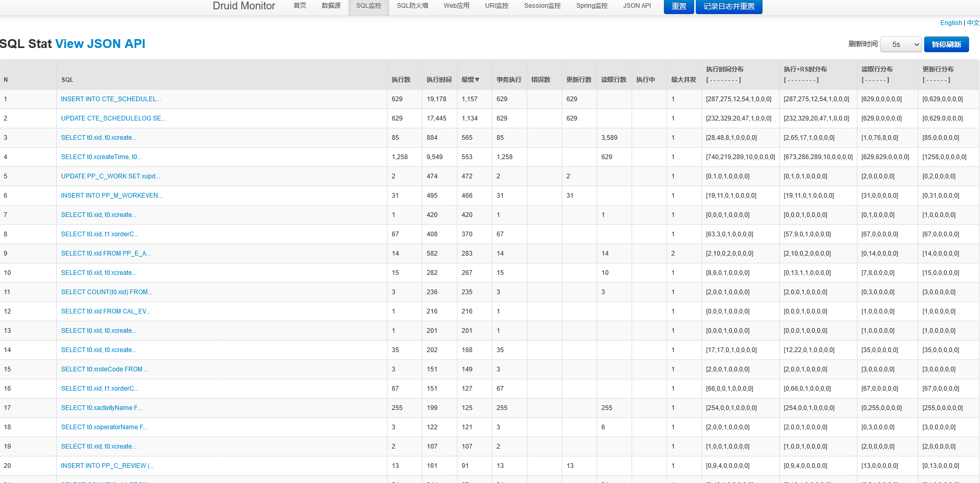
Task: Open the refresh interval 5s dropdown
Action: 901,44
